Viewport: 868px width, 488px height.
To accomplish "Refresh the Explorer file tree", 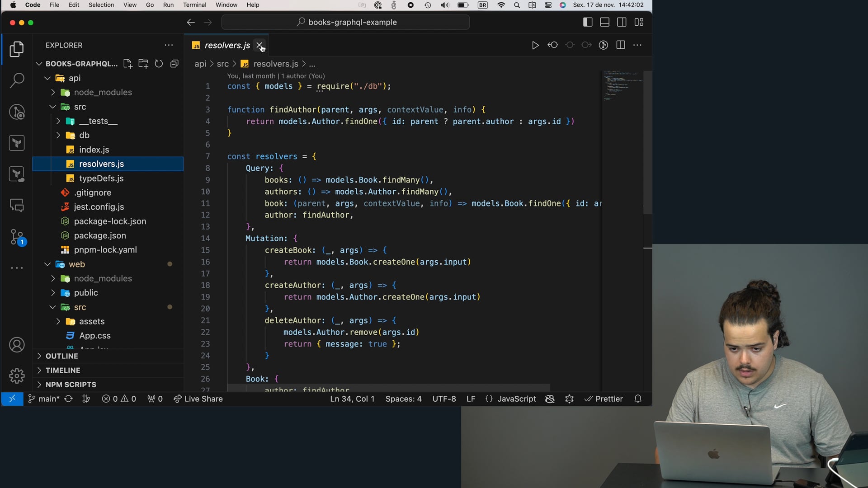I will click(159, 64).
